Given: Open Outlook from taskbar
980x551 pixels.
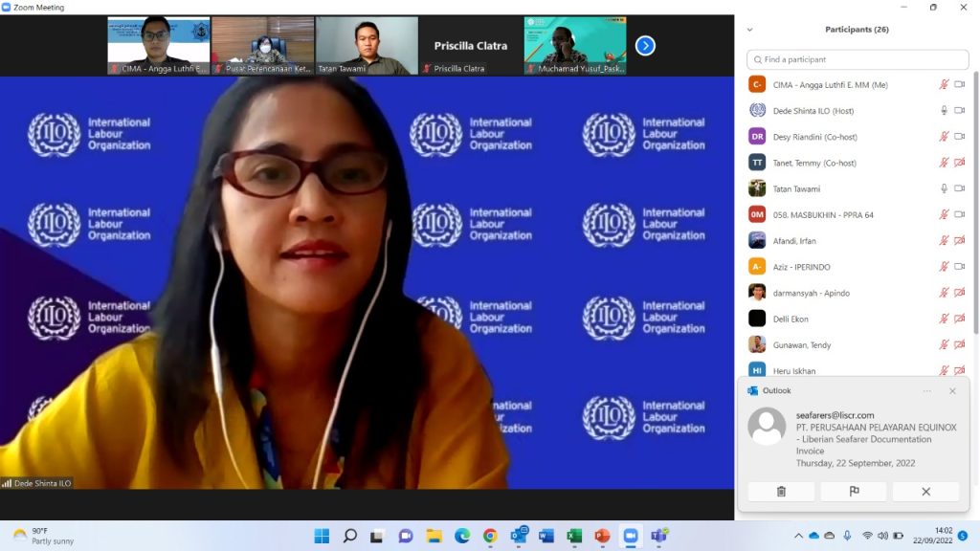Looking at the screenshot, I should pos(519,536).
